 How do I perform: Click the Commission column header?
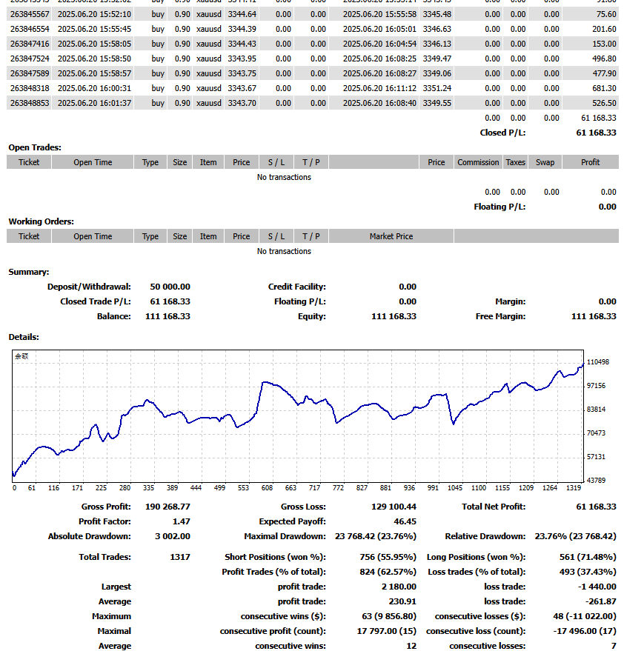tap(478, 162)
